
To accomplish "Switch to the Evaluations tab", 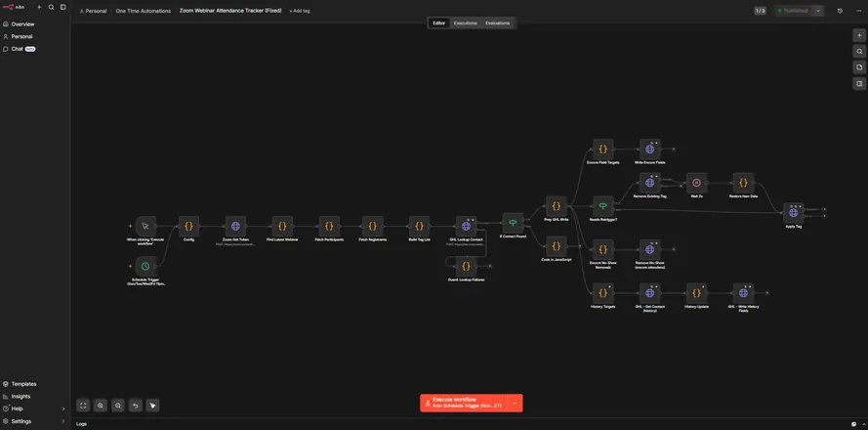I will 498,23.
